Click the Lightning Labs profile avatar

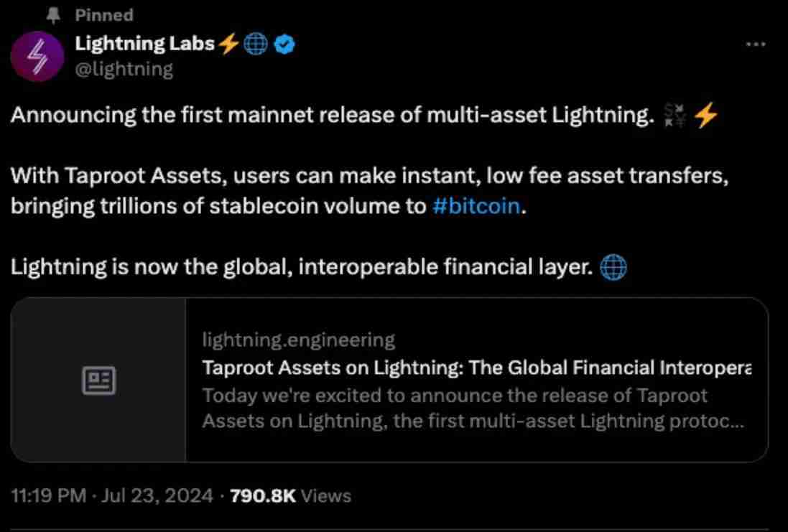pos(37,57)
